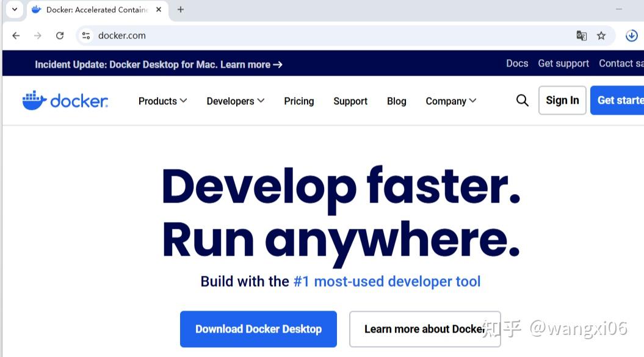
Task: Switch to the Blog section
Action: click(x=396, y=101)
